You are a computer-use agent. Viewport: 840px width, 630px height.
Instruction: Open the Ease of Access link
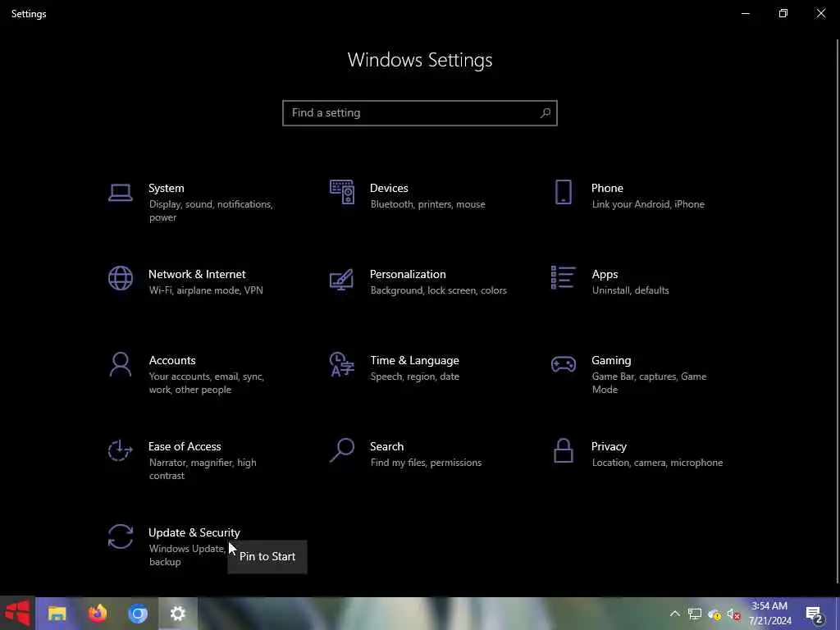[x=185, y=447]
